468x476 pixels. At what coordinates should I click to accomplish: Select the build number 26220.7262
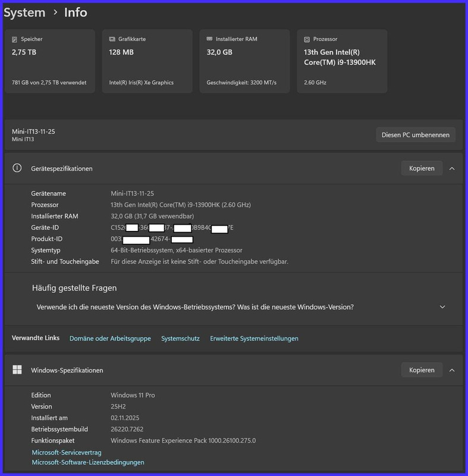pyautogui.click(x=127, y=429)
